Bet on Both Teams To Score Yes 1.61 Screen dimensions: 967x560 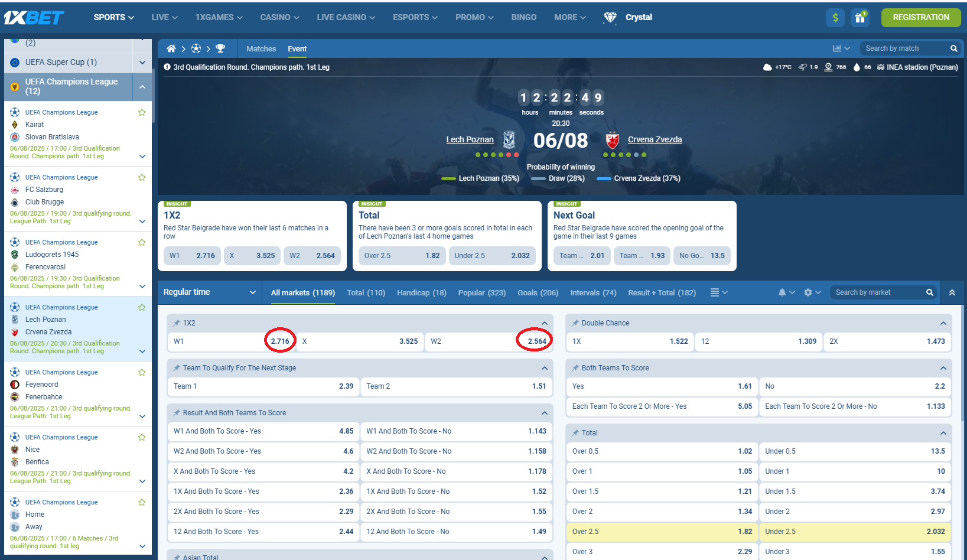(x=662, y=386)
